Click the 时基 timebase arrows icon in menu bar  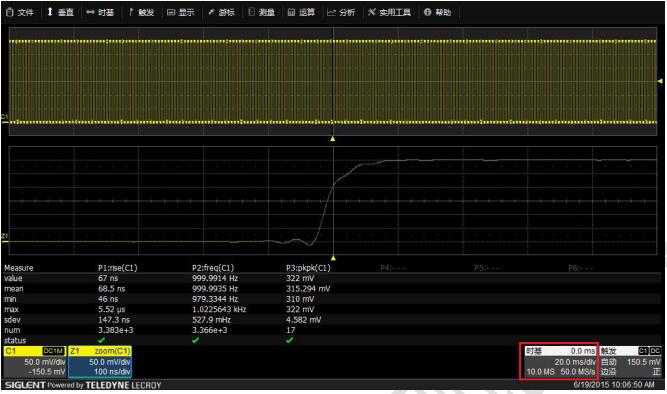click(90, 12)
